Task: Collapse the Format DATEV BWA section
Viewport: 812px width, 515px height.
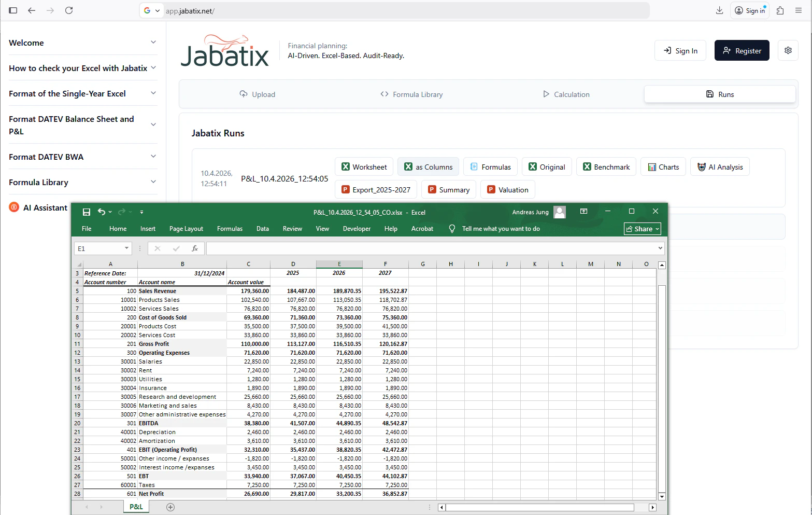Action: [153, 157]
